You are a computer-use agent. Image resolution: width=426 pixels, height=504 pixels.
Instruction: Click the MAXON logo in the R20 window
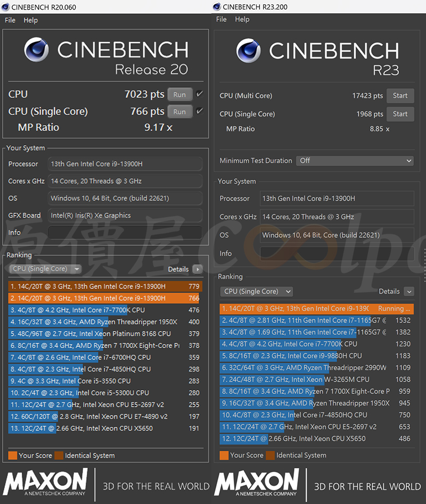(45, 482)
